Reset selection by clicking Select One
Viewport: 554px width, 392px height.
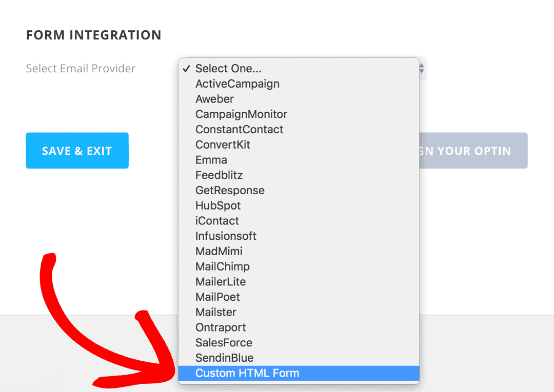click(x=229, y=68)
